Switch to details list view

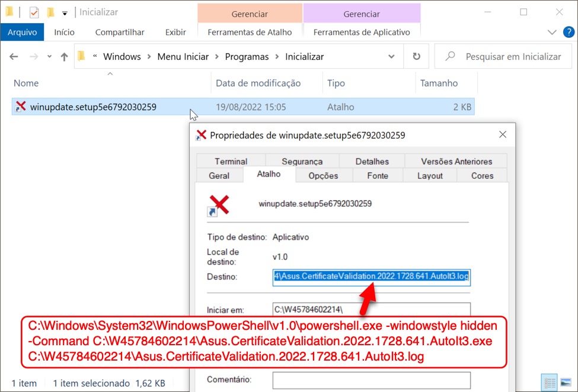(550, 383)
